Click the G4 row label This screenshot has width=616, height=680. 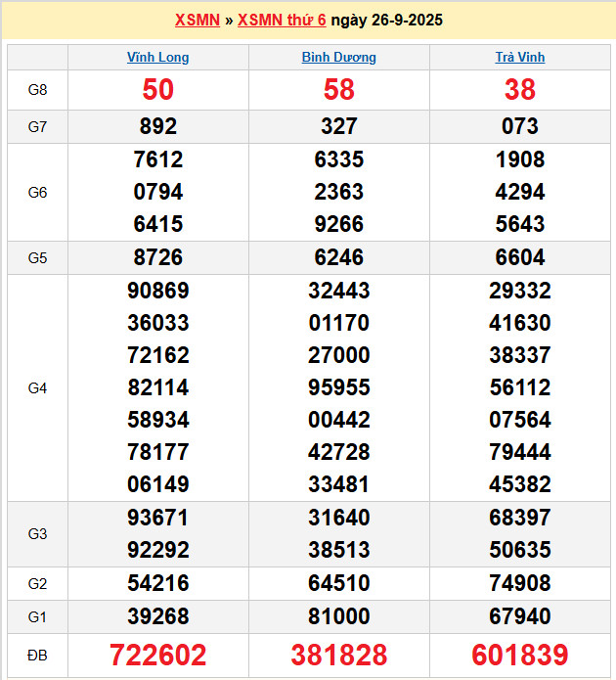tap(37, 388)
